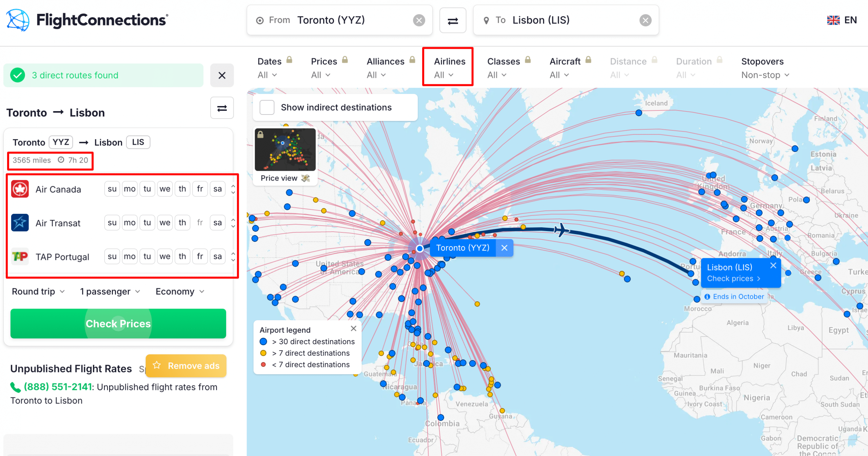Close the Airport legend box
The height and width of the screenshot is (456, 868).
coord(353,328)
